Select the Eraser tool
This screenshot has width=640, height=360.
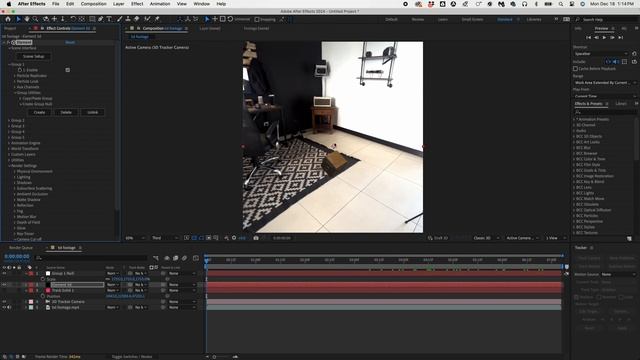coord(137,19)
